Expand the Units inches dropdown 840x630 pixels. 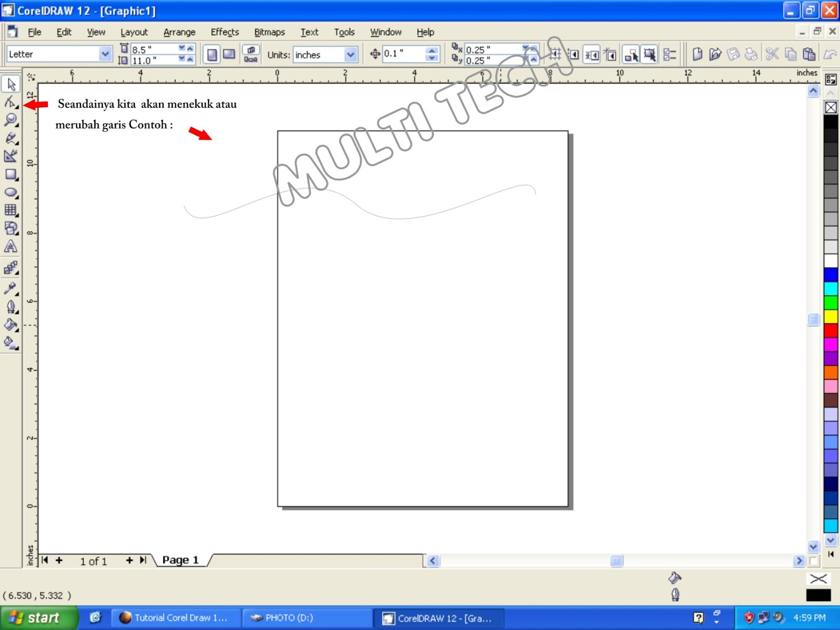(x=351, y=55)
